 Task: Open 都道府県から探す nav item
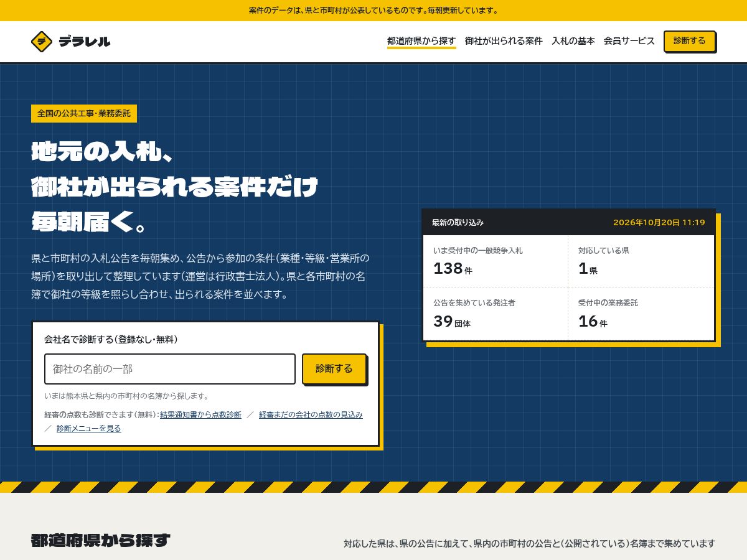click(421, 41)
